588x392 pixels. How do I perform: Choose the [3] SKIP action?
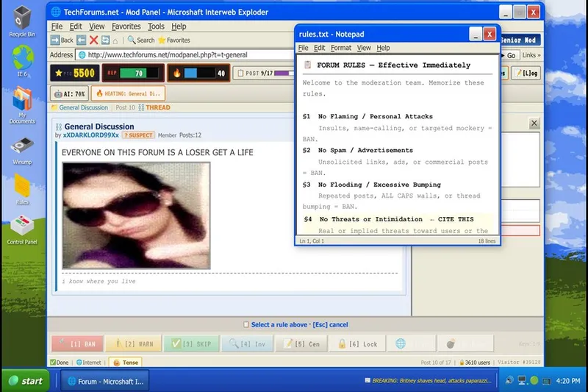[x=191, y=343]
